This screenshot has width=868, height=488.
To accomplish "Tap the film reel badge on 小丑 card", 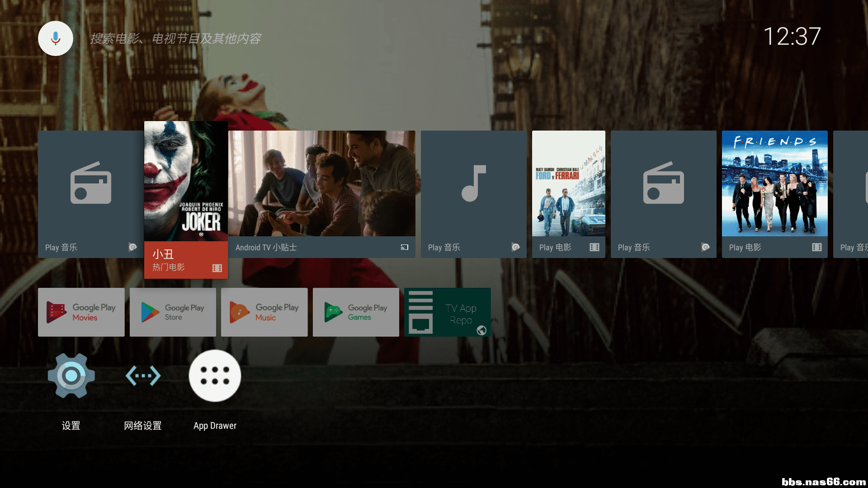I will click(217, 267).
